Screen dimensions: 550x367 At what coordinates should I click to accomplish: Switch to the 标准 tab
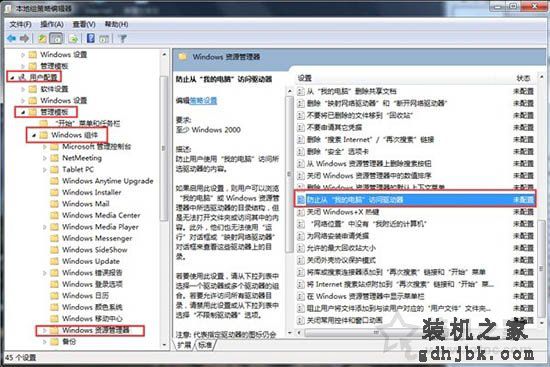[205, 345]
